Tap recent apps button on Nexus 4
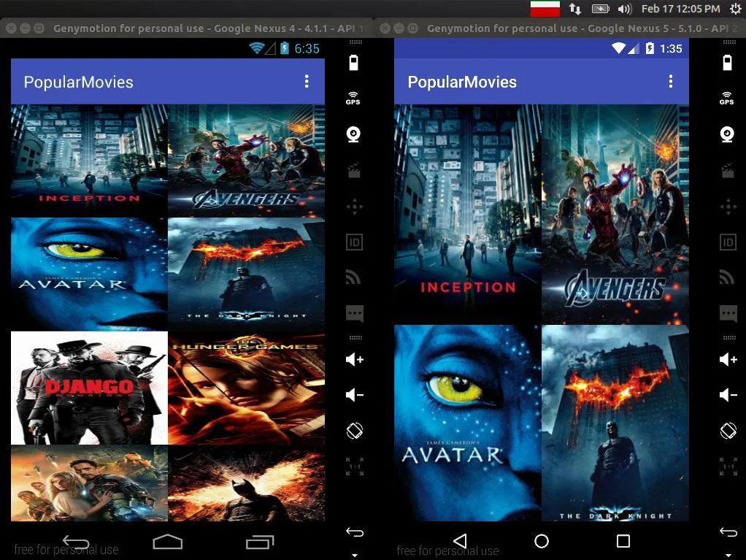This screenshot has width=746, height=560. 260,542
